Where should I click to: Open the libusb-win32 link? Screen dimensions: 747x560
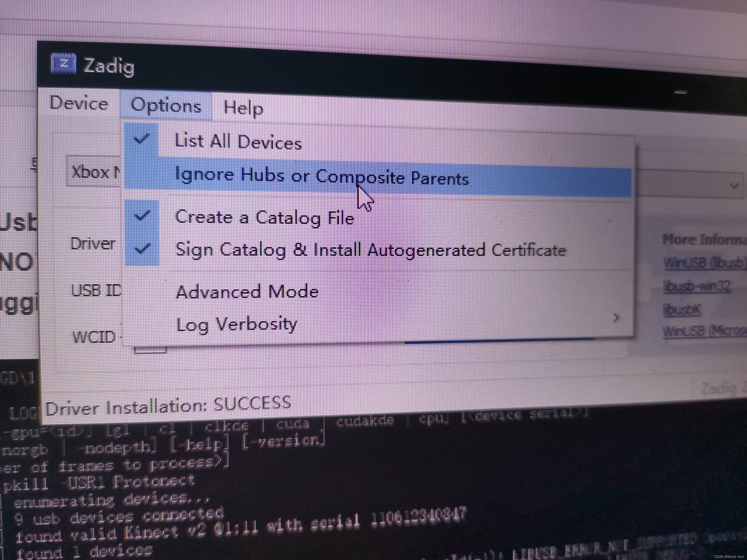(696, 286)
